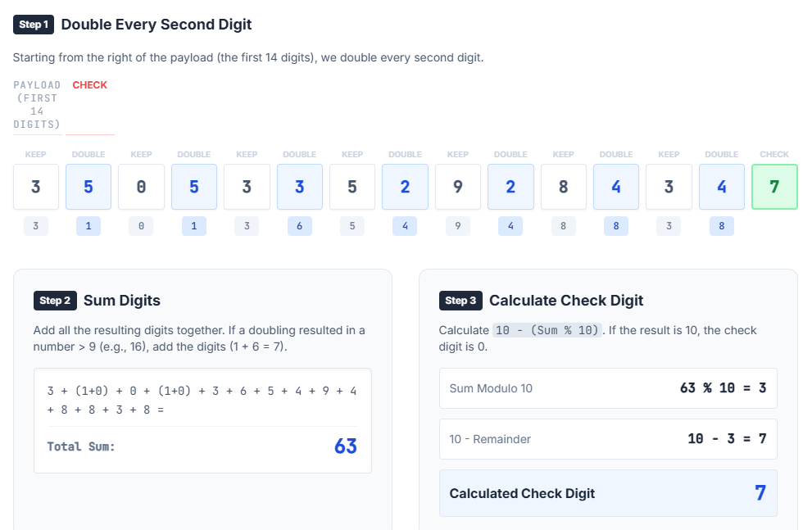Screen dimensions: 812x530
Task: Click the digit sum formula text
Action: click(202, 400)
